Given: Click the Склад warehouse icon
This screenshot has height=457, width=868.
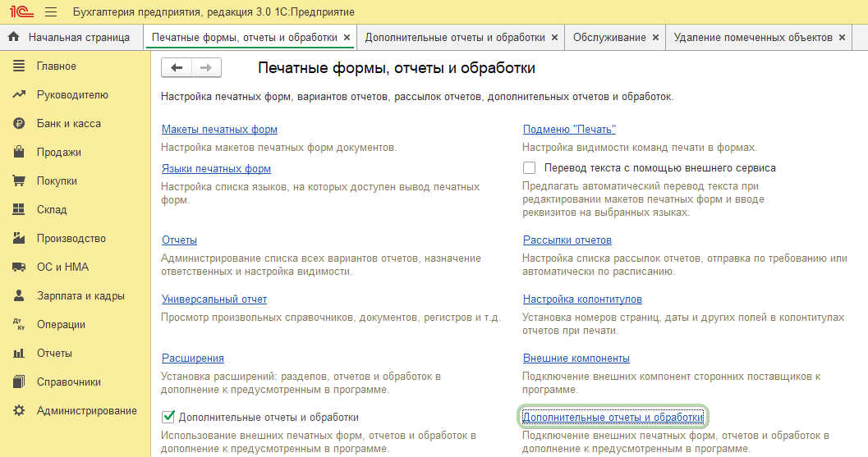Looking at the screenshot, I should [x=19, y=209].
